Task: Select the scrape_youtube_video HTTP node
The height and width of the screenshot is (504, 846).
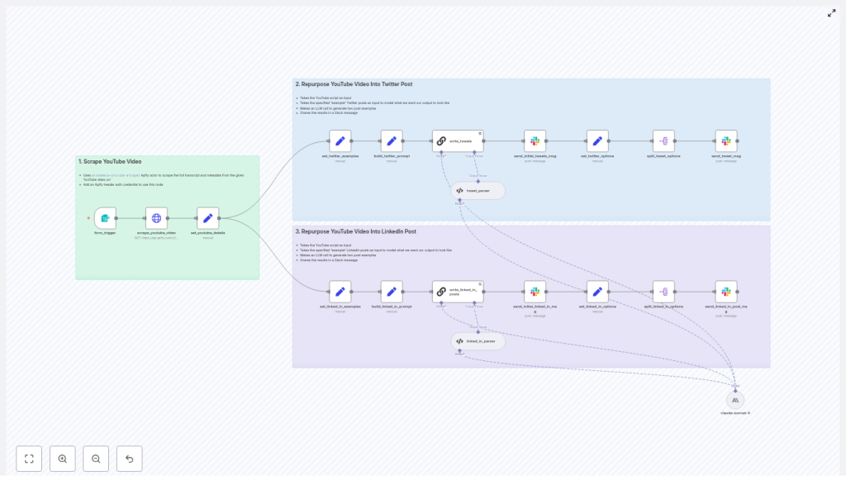Action: tap(156, 218)
